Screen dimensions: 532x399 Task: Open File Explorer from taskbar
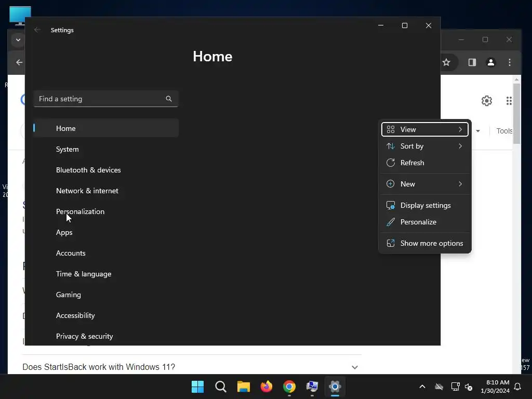[x=244, y=387]
